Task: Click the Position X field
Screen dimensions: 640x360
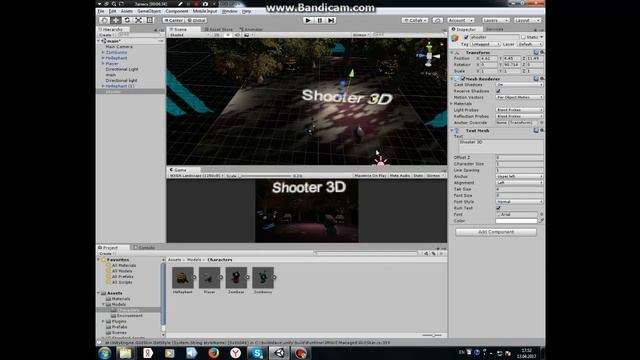Action: pos(489,59)
